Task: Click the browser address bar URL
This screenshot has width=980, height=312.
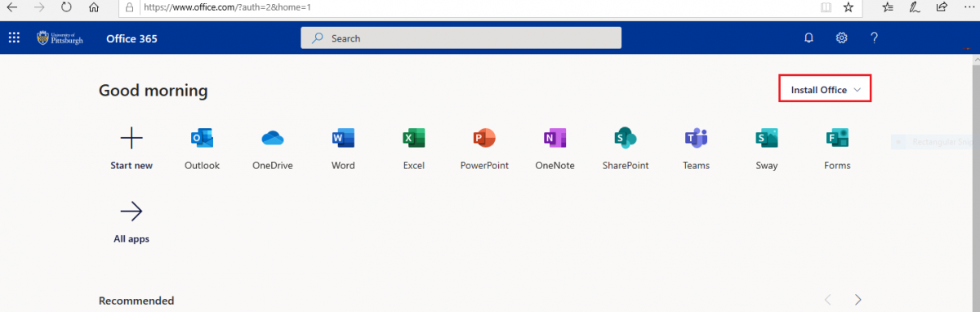Action: [x=228, y=7]
